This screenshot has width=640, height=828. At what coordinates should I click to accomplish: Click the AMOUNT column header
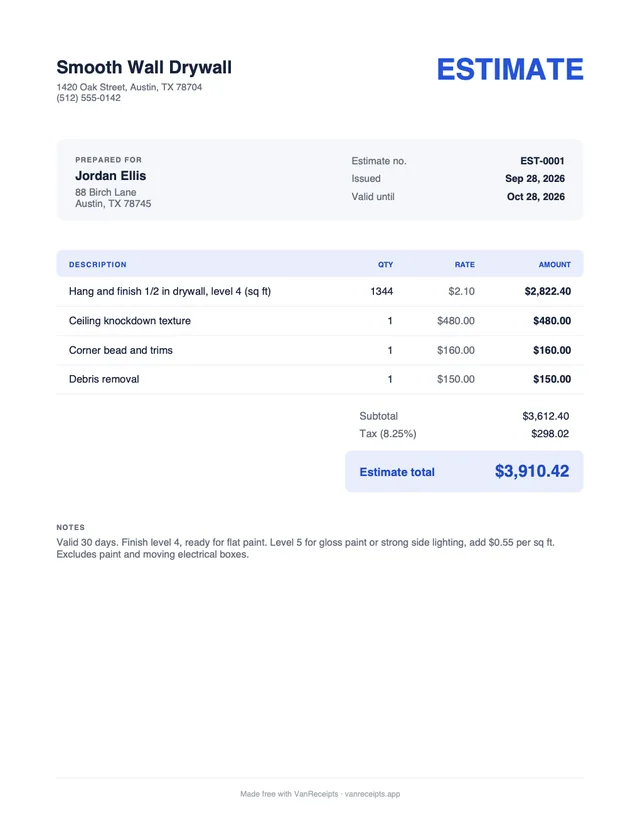pos(554,265)
